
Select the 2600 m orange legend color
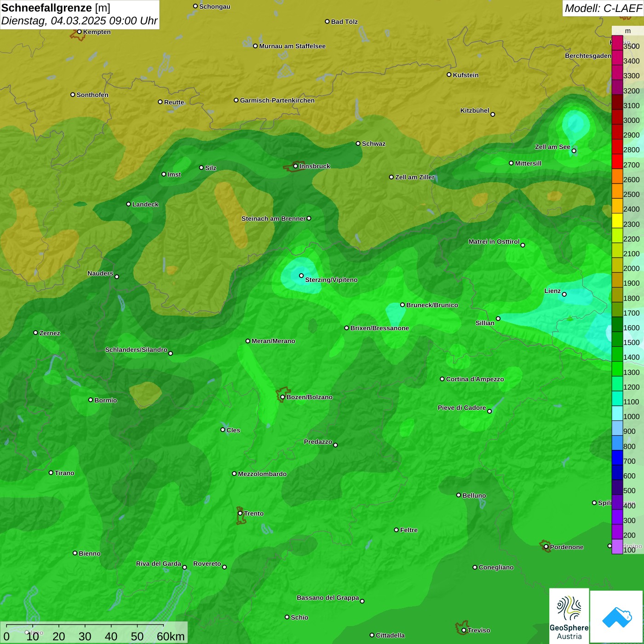click(617, 177)
